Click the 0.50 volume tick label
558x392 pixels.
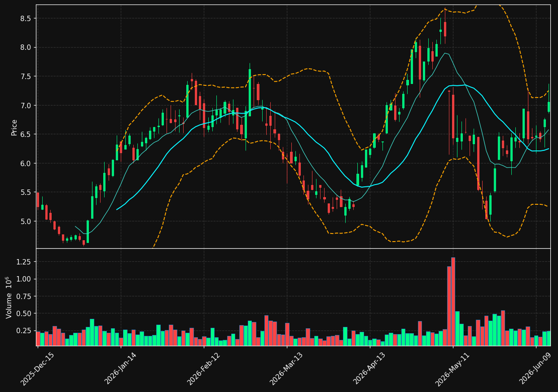24,313
